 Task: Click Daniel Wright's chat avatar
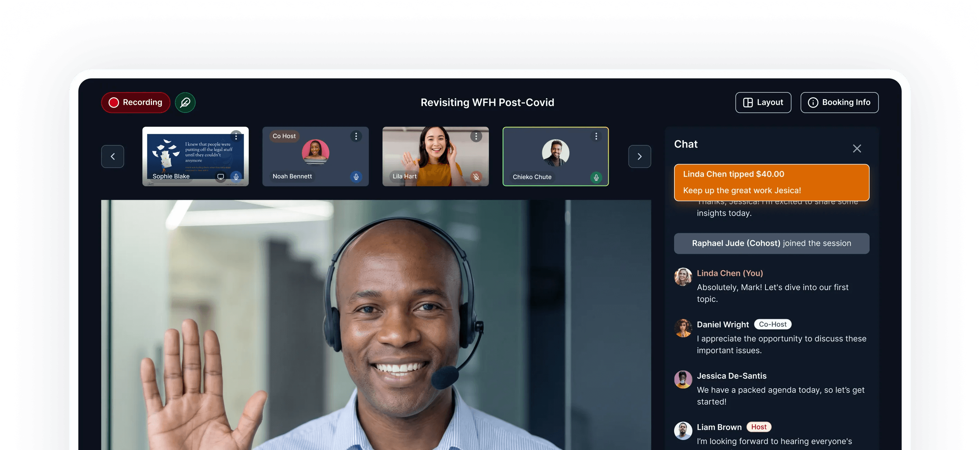[x=683, y=328]
